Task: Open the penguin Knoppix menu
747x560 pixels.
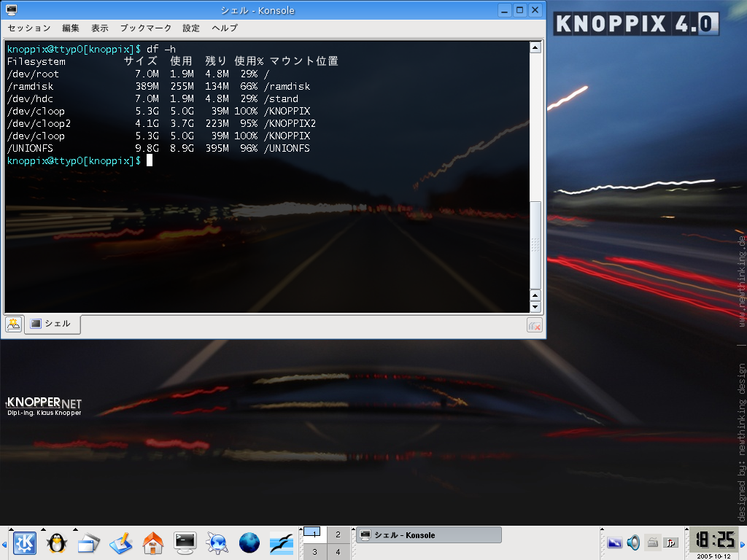Action: click(57, 542)
